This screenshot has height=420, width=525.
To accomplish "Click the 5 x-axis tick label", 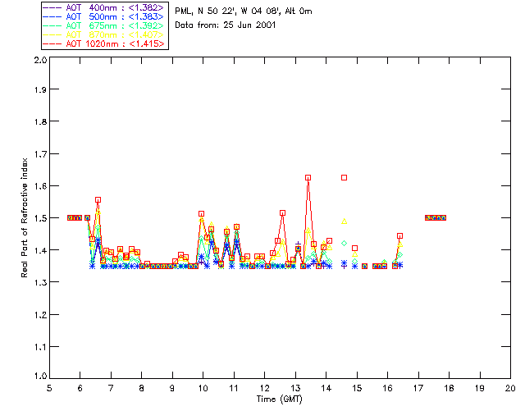I will [49, 388].
